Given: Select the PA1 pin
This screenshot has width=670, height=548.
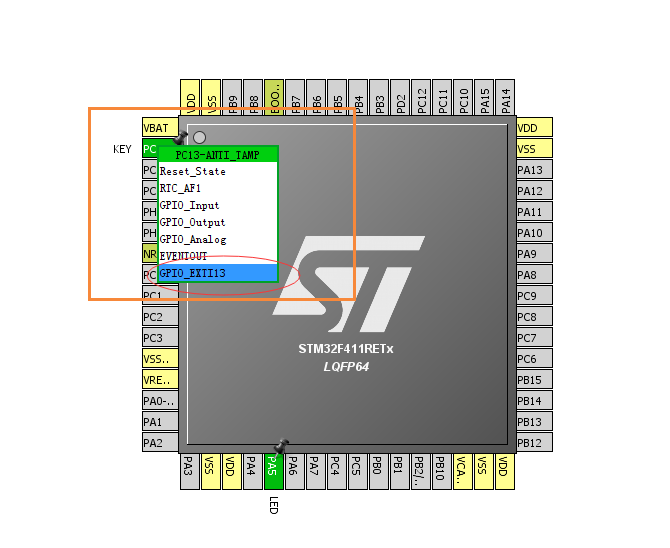Looking at the screenshot, I should click(x=160, y=421).
